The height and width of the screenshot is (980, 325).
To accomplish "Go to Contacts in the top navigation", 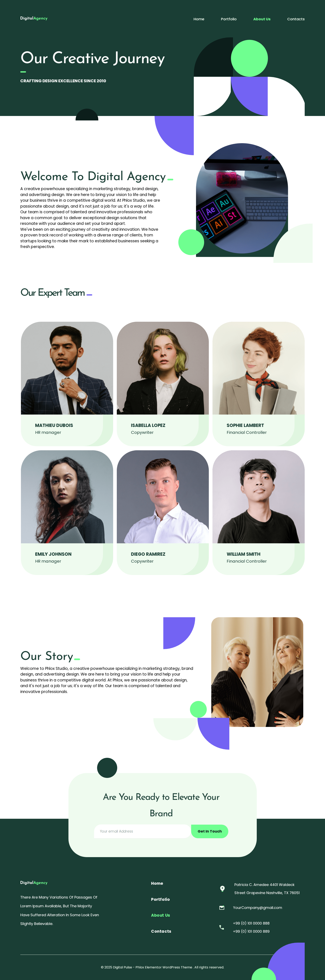I will point(296,19).
